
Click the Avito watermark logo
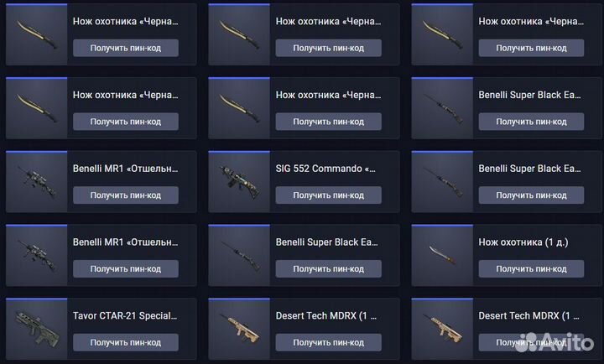pyautogui.click(x=555, y=342)
